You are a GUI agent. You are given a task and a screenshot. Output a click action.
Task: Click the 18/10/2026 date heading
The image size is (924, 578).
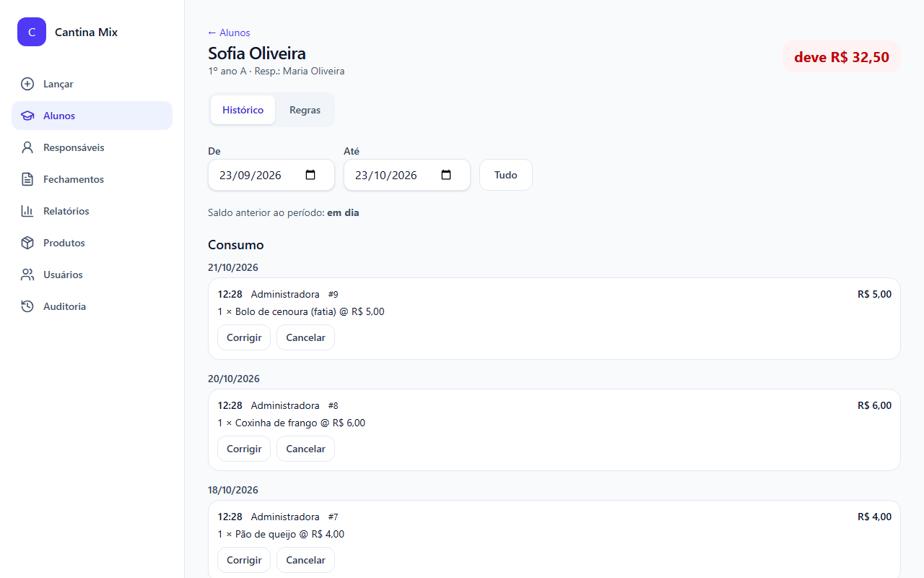pos(233,490)
